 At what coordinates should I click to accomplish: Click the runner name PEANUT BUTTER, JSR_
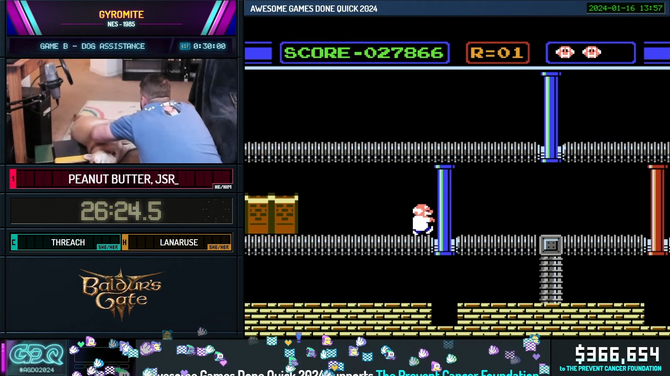click(123, 179)
